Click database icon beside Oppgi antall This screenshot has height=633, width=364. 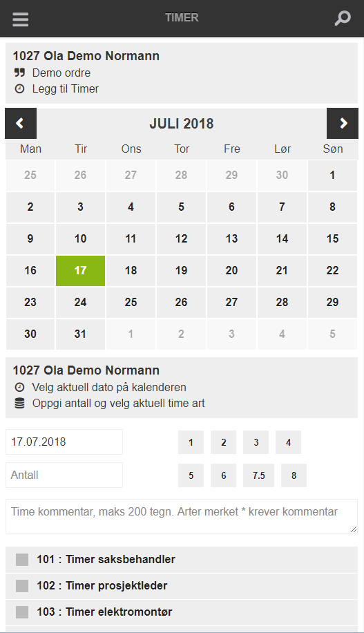pos(19,403)
